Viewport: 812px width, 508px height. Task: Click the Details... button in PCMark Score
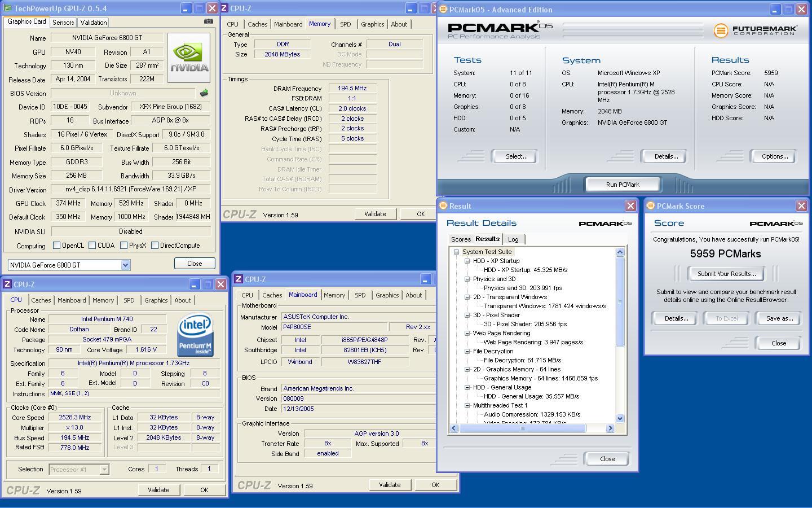[676, 318]
